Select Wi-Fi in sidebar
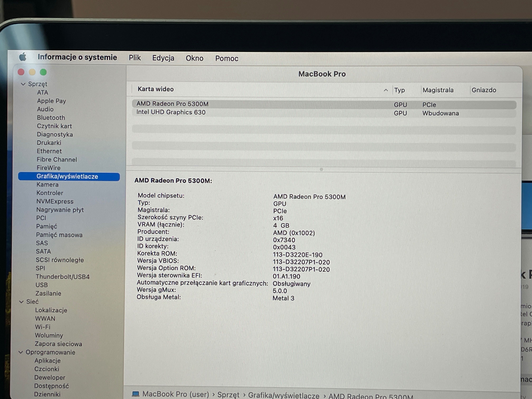This screenshot has width=532, height=399. click(x=43, y=327)
